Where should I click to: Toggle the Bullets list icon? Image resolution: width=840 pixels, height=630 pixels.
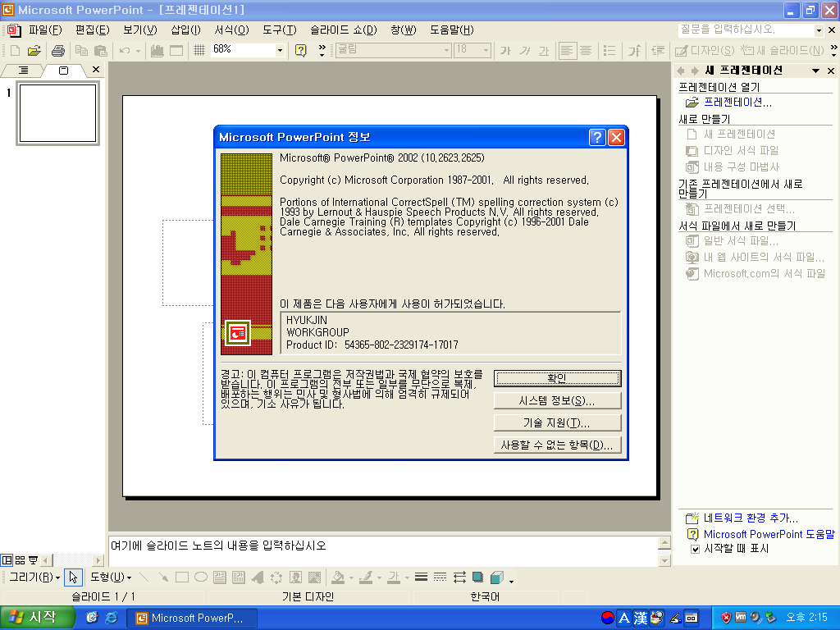(x=609, y=50)
